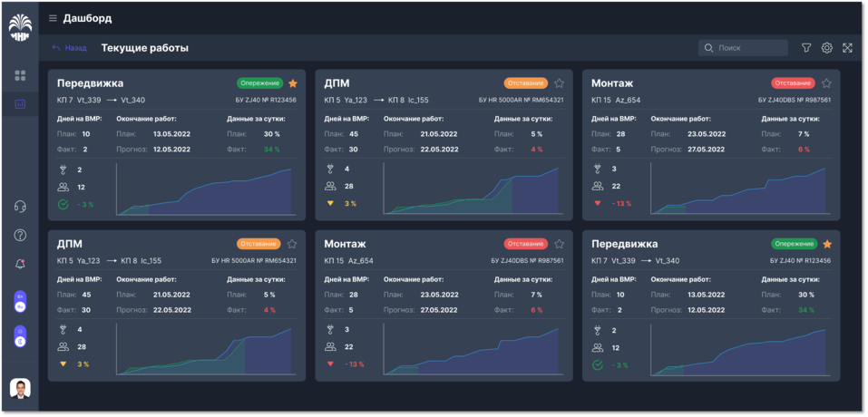Expand dashboard to fullscreen
The image size is (868, 417).
click(847, 48)
